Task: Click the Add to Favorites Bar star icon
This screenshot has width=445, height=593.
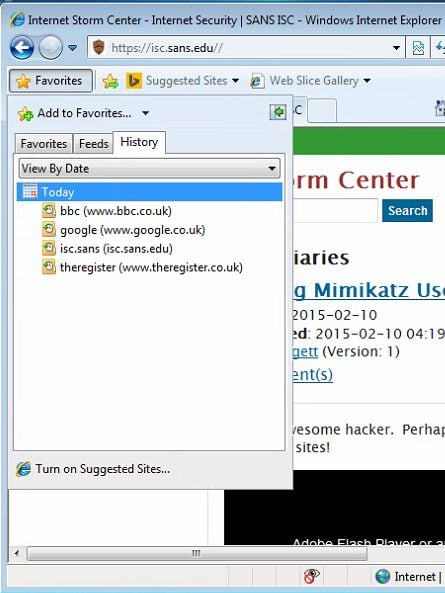Action: [x=110, y=81]
